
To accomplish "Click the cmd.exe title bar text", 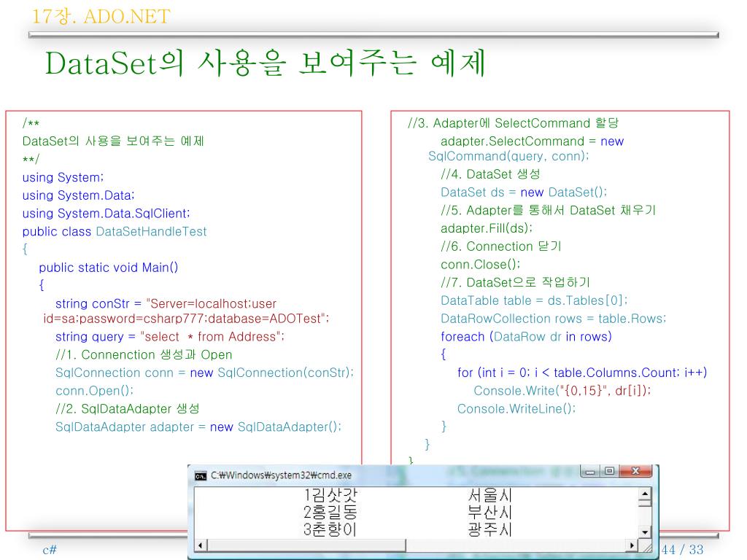I will click(281, 475).
